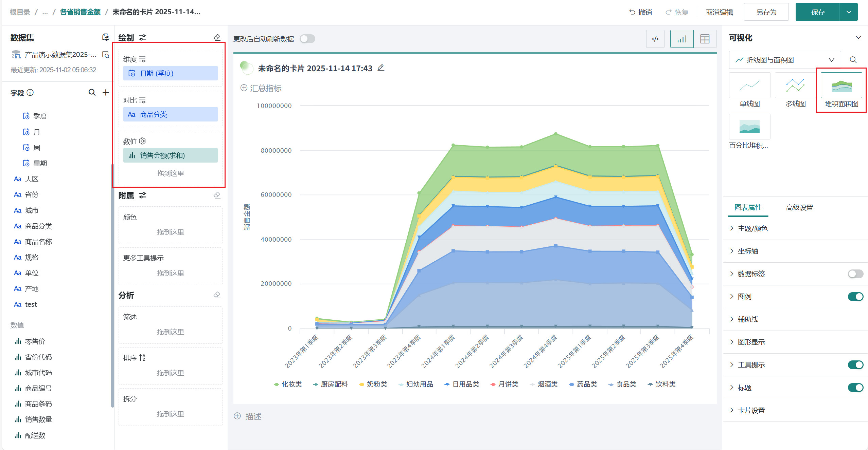Image resolution: width=868 pixels, height=450 pixels.
Task: Switch to the 高级设置 tab
Action: [x=799, y=207]
